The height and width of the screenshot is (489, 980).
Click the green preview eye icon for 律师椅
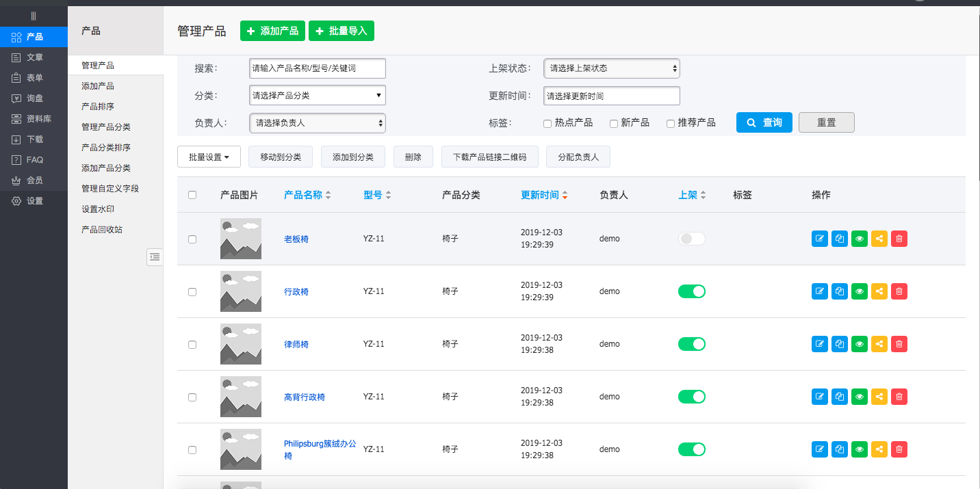(x=860, y=344)
